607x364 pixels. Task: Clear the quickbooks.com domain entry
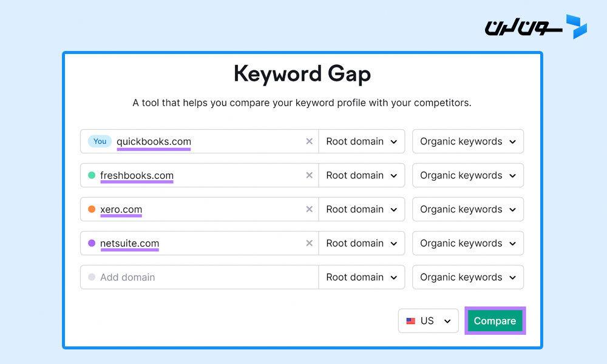310,141
